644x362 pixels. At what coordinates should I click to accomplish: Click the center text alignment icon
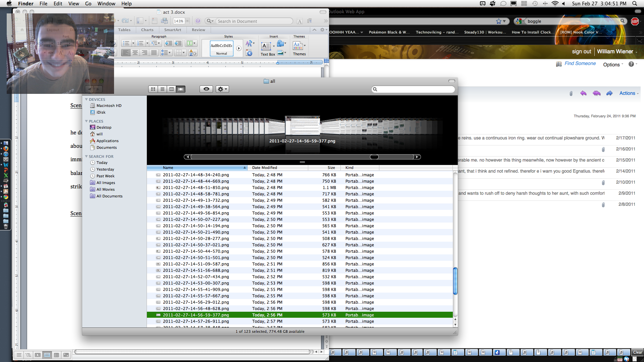click(135, 53)
